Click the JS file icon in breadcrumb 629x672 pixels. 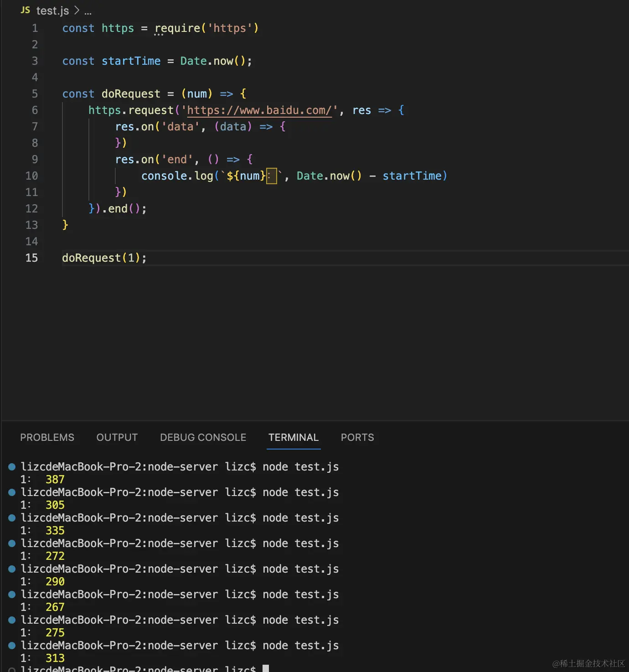click(26, 10)
